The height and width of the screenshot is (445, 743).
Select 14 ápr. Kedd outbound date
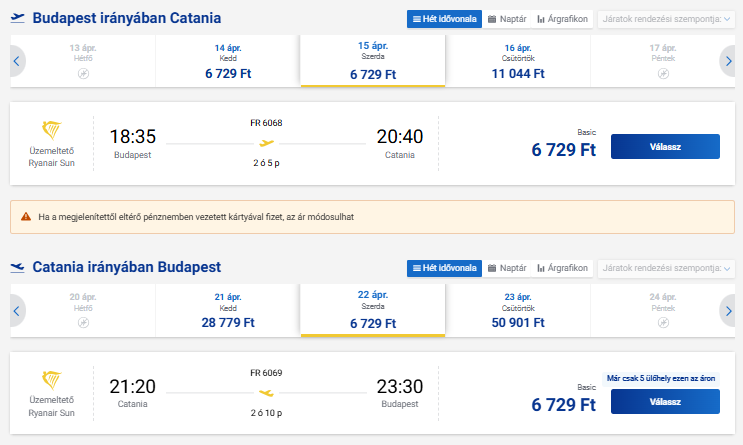[x=227, y=62]
